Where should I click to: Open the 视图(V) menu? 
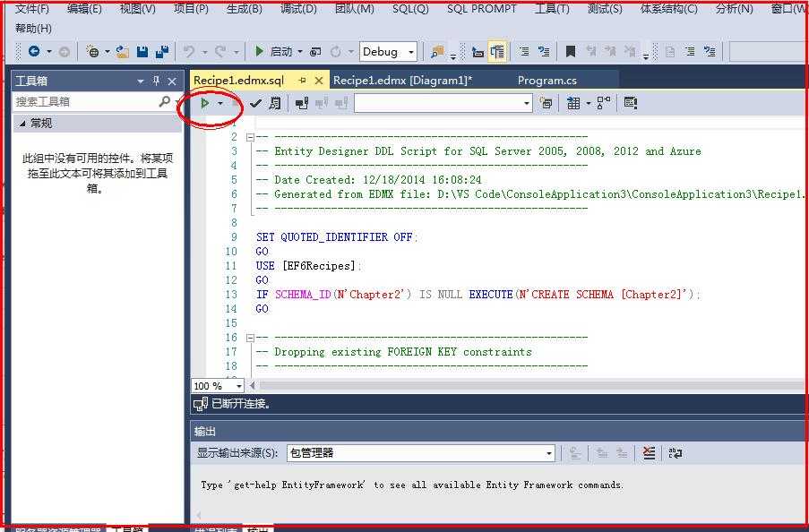(137, 9)
